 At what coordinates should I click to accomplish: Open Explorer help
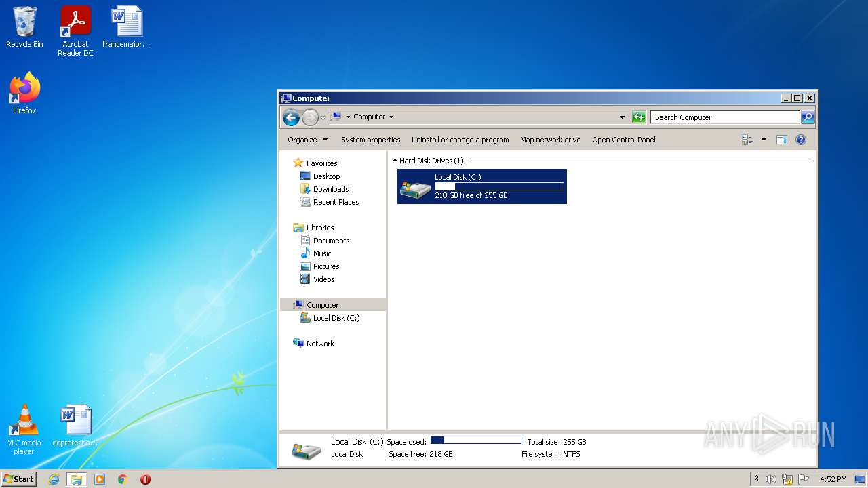pos(801,140)
